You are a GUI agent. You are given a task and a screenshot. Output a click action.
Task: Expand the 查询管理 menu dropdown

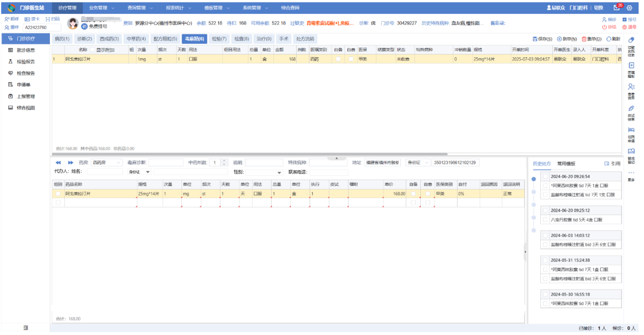click(140, 8)
